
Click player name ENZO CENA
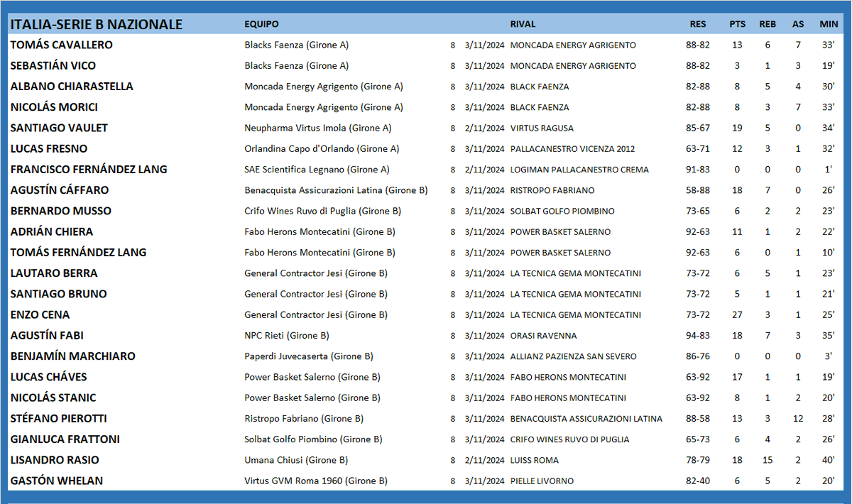tap(40, 314)
